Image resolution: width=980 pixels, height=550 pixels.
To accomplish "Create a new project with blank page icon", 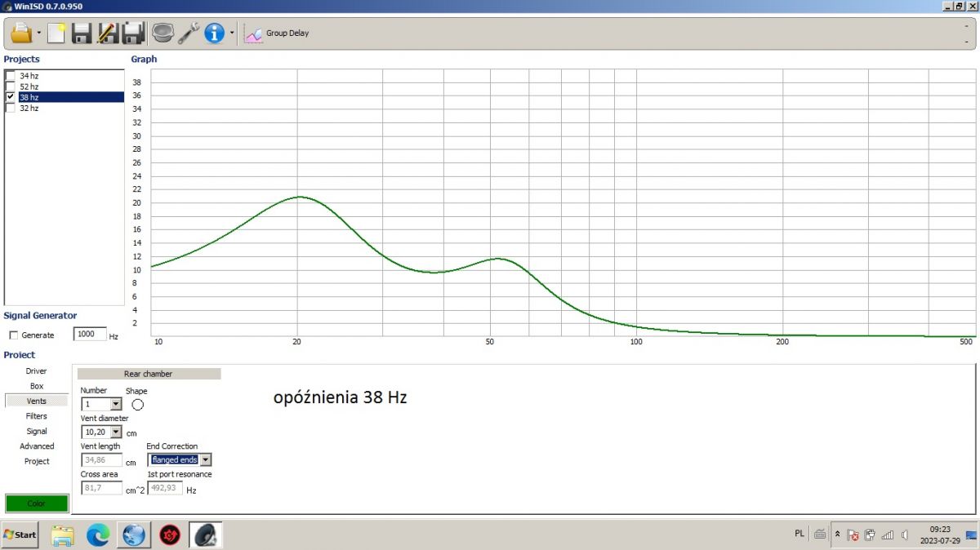I will 56,33.
